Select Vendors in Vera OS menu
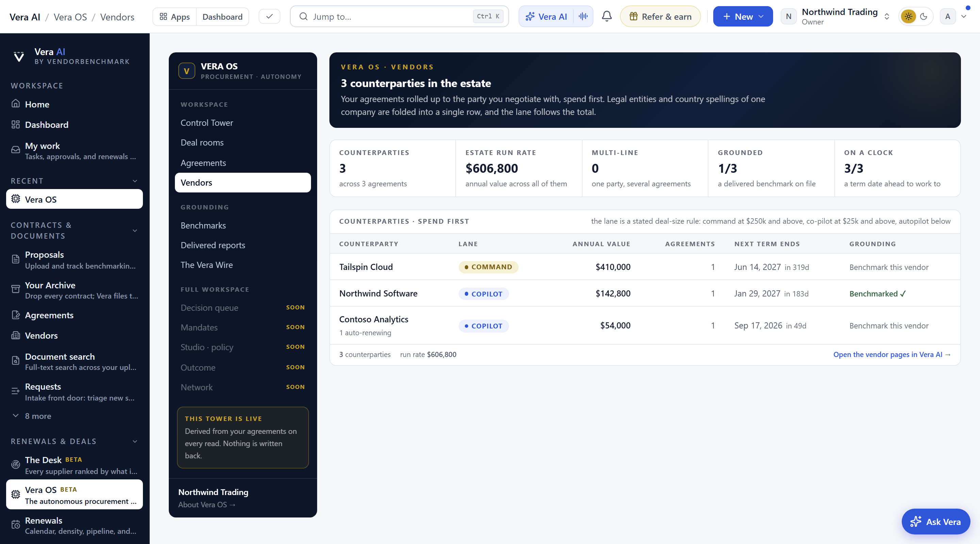Screen dimensions: 980x544 (243, 183)
